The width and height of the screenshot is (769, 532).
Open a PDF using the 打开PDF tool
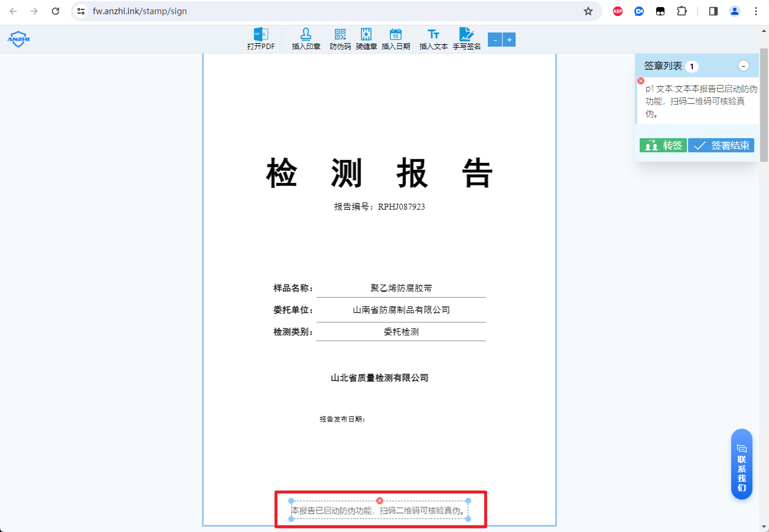click(x=262, y=38)
